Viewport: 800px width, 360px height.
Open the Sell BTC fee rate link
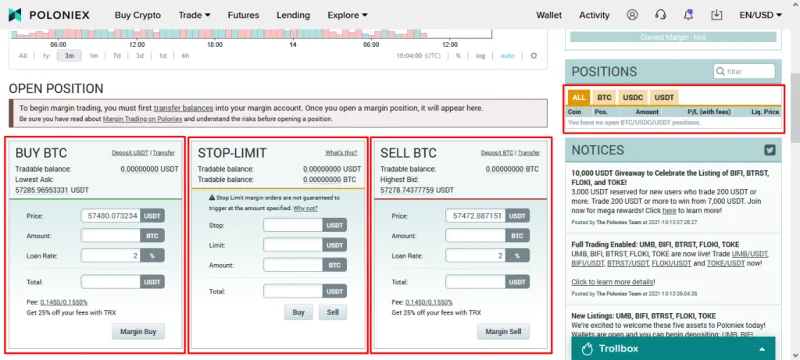point(429,302)
